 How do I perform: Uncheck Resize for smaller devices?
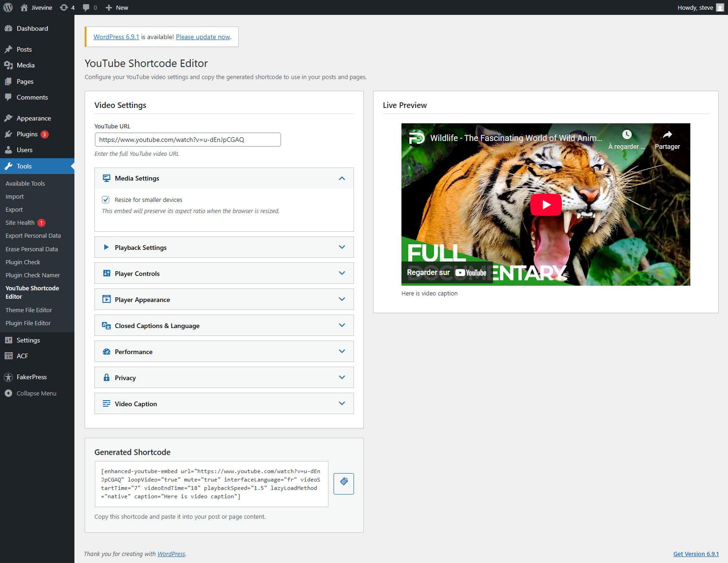tap(106, 199)
